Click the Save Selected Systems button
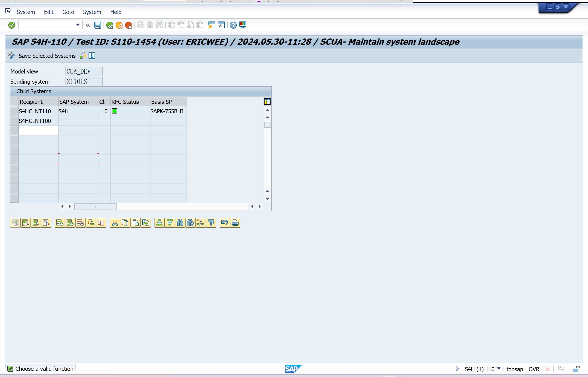588x377 pixels. click(47, 56)
